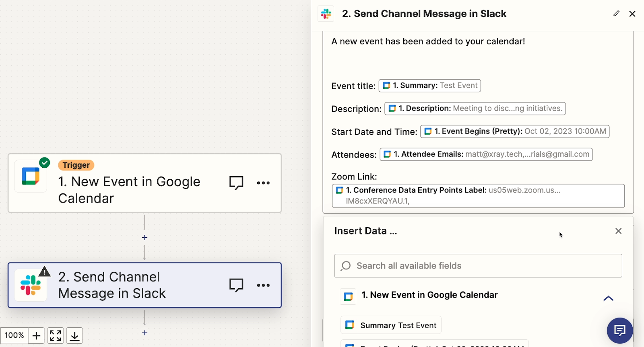Insert the Summary Test Event field
The width and height of the screenshot is (644, 347).
point(391,325)
